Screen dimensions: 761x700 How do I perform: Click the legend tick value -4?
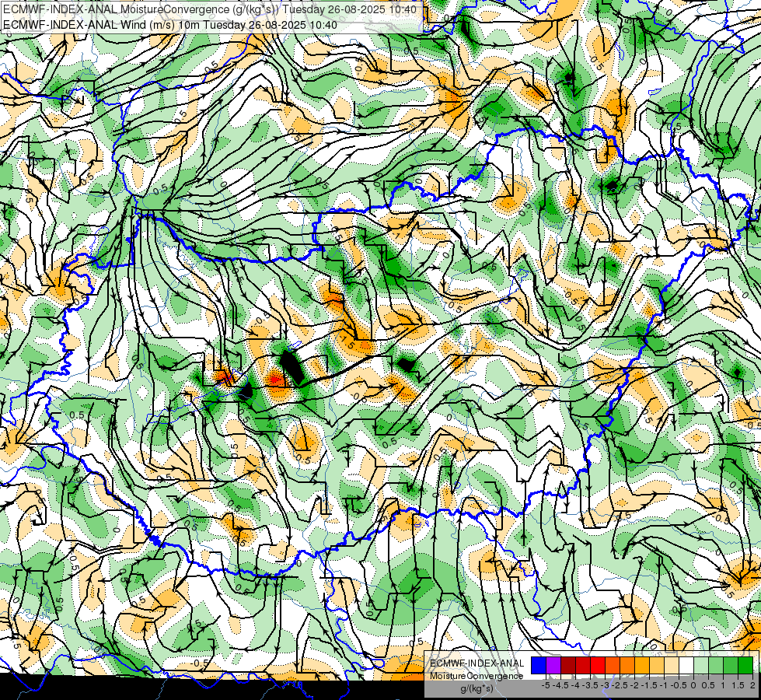pyautogui.click(x=575, y=685)
